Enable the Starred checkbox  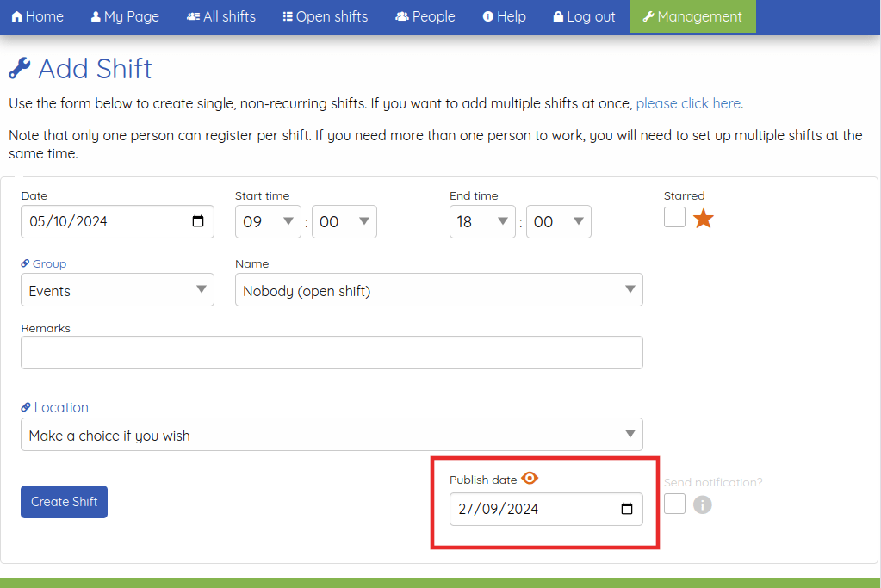(x=674, y=217)
